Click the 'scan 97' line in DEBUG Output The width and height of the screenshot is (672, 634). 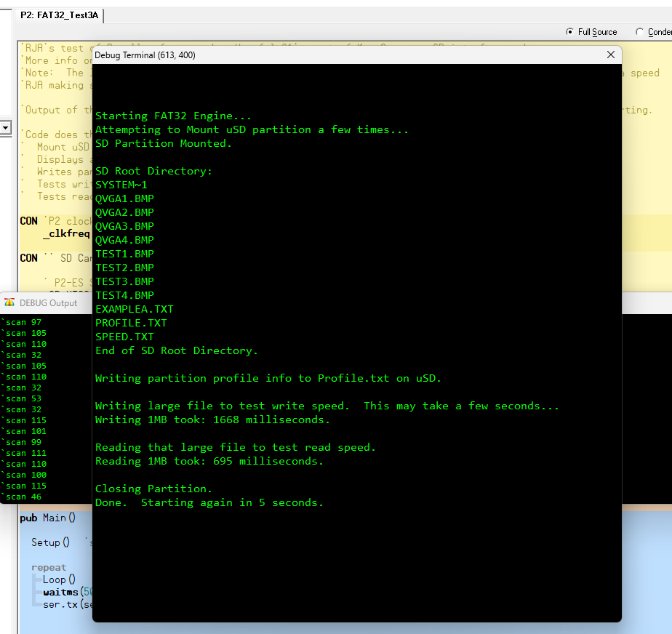pyautogui.click(x=24, y=322)
